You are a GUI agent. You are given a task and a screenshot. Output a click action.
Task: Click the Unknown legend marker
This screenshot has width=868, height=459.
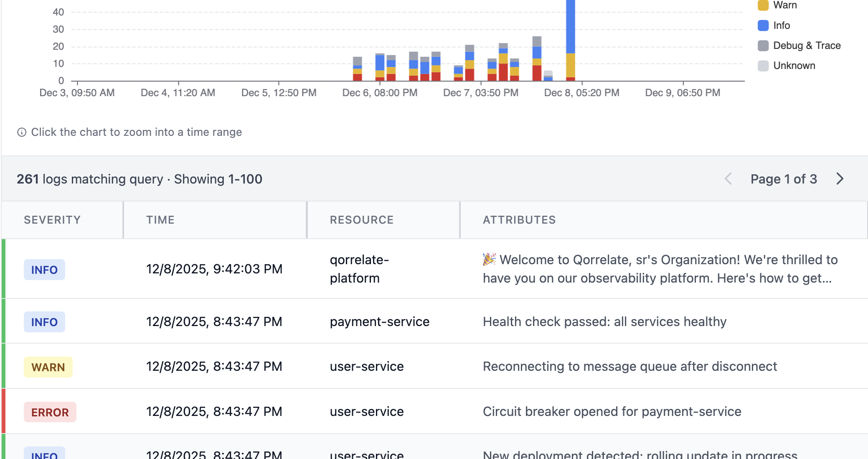763,65
